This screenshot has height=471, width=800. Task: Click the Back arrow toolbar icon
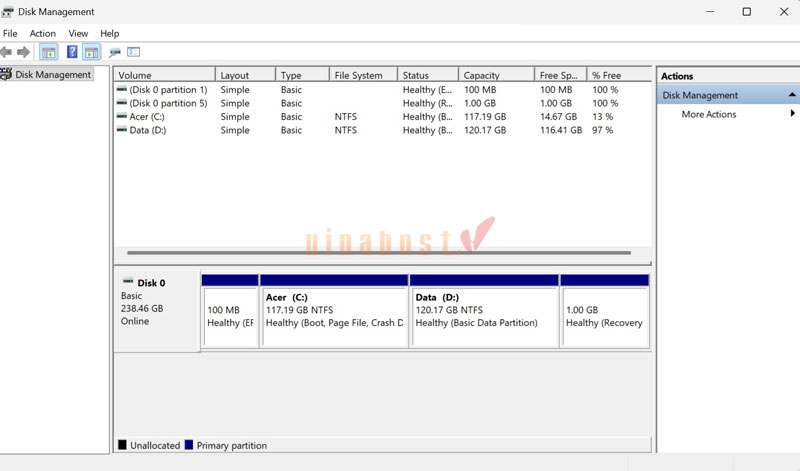(x=6, y=52)
